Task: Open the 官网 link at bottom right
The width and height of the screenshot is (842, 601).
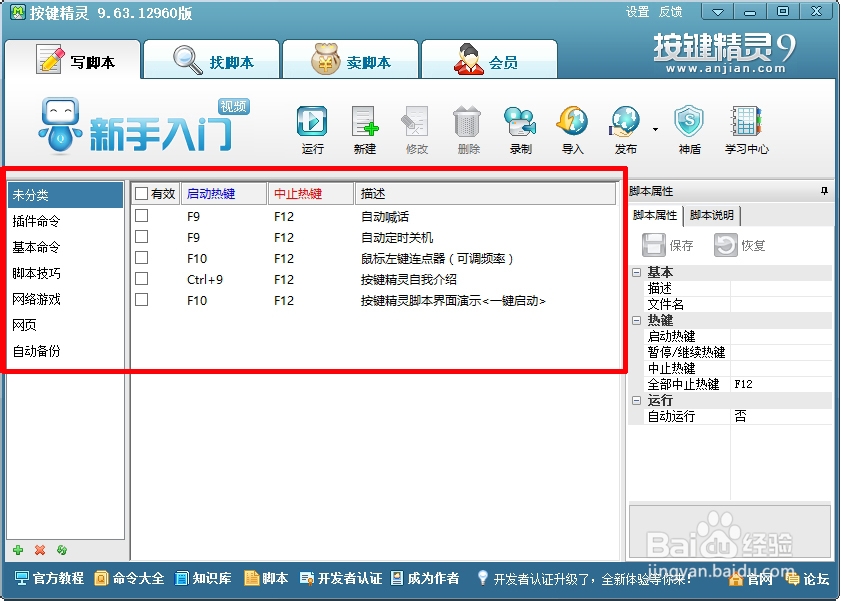Action: click(x=751, y=579)
